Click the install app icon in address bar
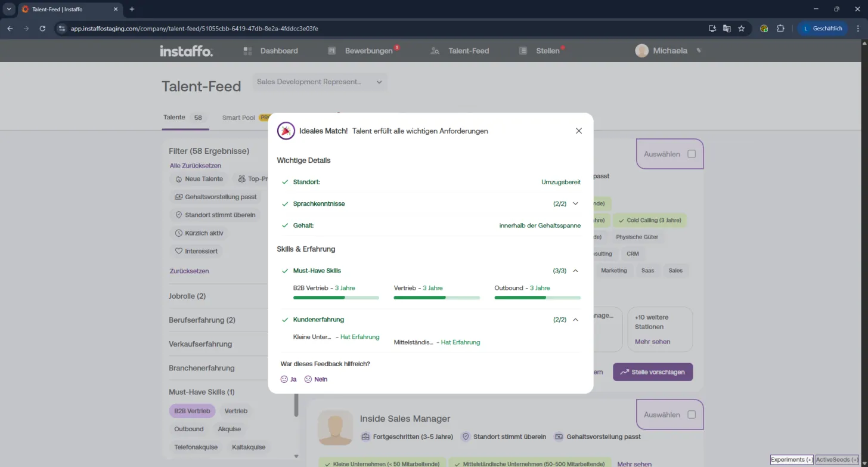 click(x=712, y=28)
